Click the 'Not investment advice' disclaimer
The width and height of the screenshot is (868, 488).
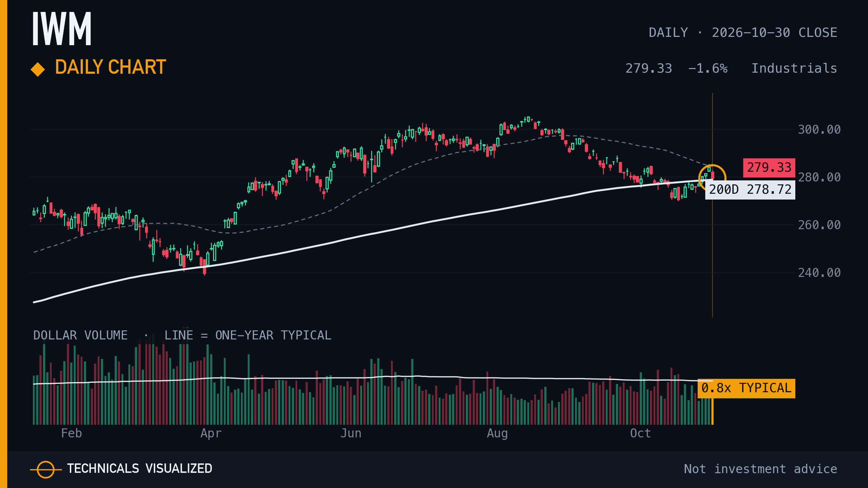pos(761,469)
